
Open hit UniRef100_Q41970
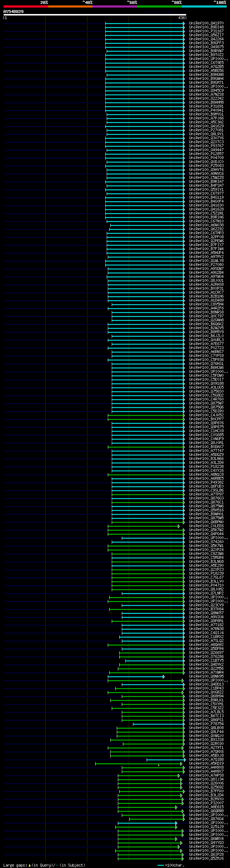[206, 23]
